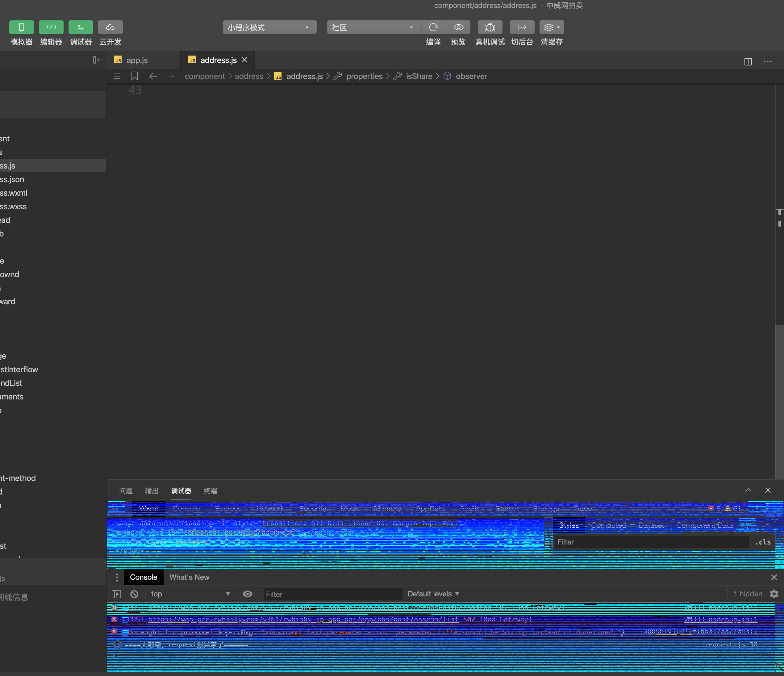Open the 小程序模式 mode dropdown

tap(269, 27)
